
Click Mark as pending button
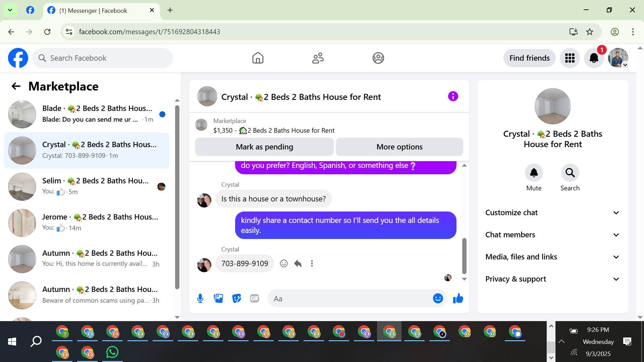[264, 147]
